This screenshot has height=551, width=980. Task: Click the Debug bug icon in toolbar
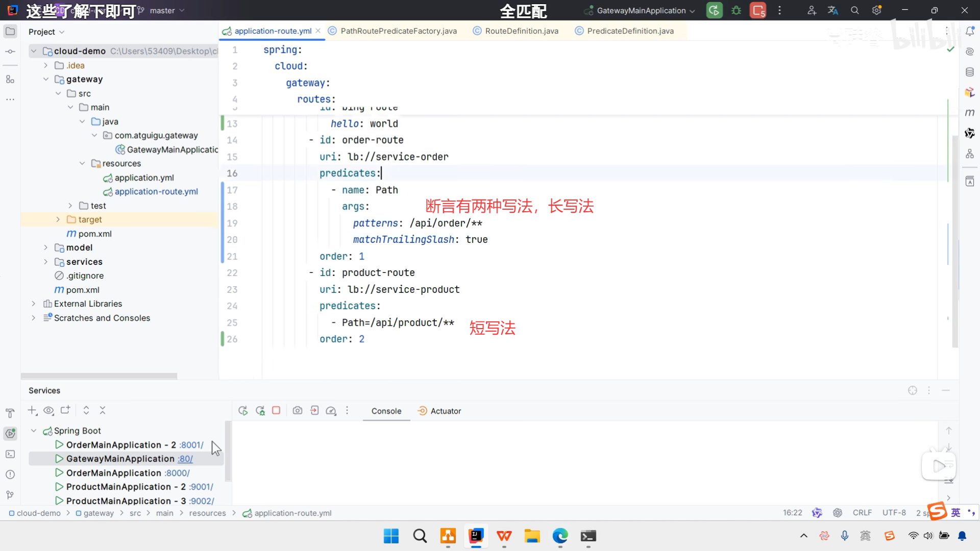pos(736,10)
